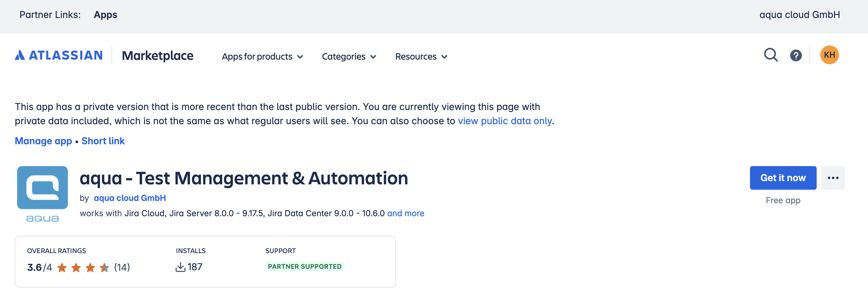Visit the aqua cloud GmbH vendor link
This screenshot has width=868, height=295.
click(130, 198)
